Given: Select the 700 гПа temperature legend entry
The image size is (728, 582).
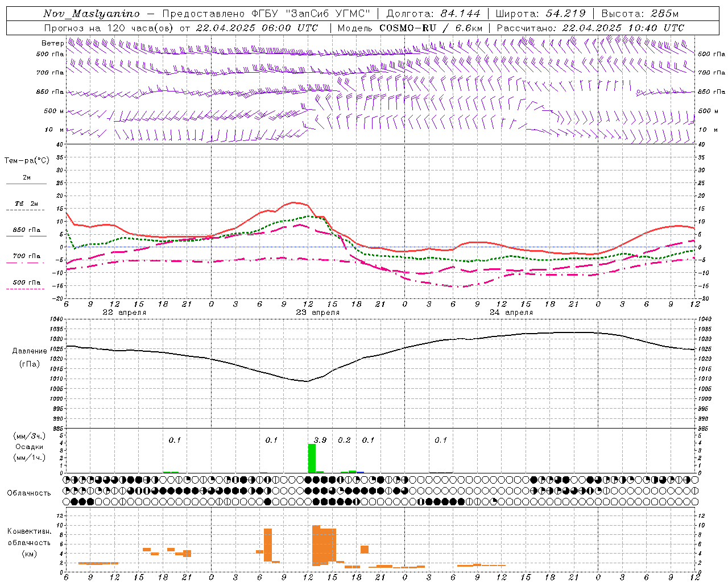Looking at the screenshot, I should coord(26,259).
